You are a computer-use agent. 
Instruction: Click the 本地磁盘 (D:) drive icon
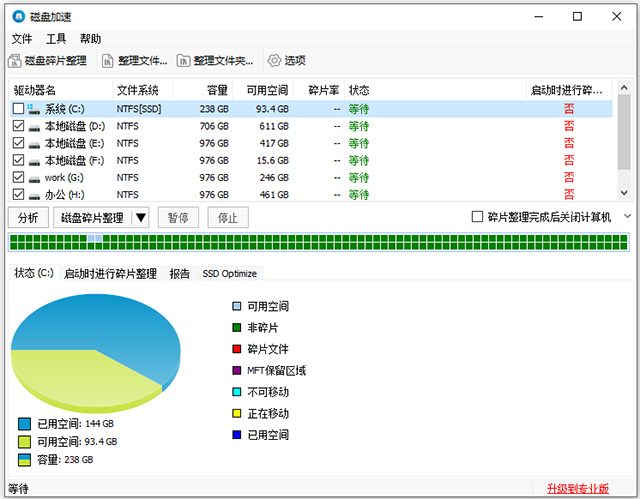(34, 127)
